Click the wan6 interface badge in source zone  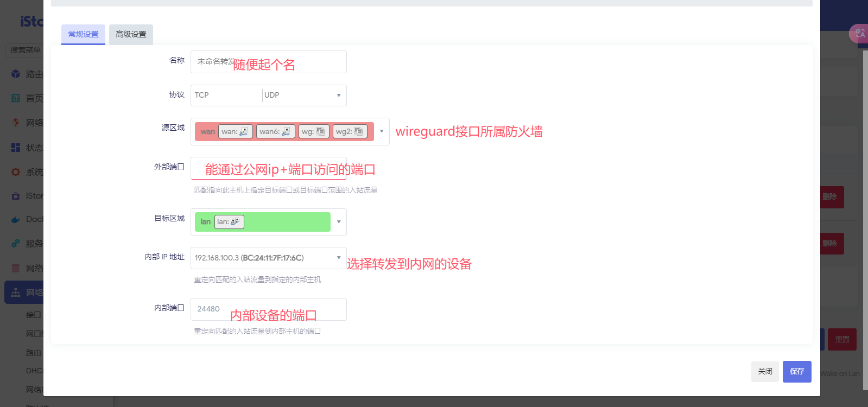pyautogui.click(x=275, y=131)
